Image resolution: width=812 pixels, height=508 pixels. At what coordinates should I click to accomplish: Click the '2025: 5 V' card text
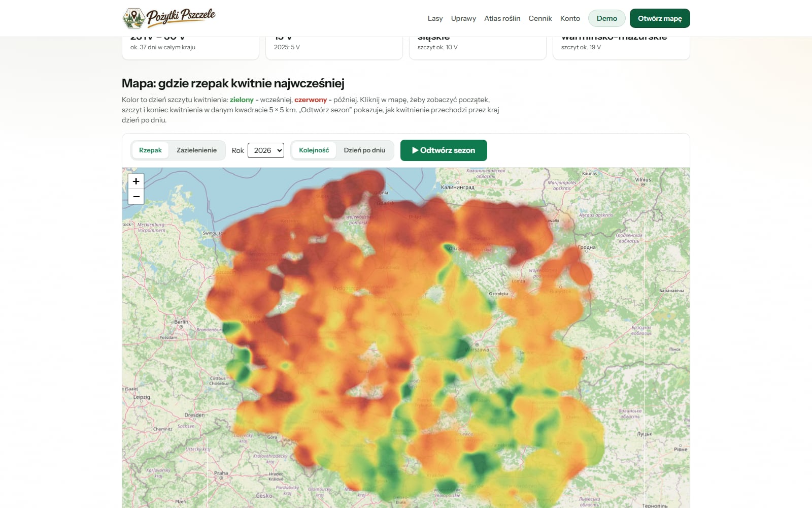click(287, 47)
